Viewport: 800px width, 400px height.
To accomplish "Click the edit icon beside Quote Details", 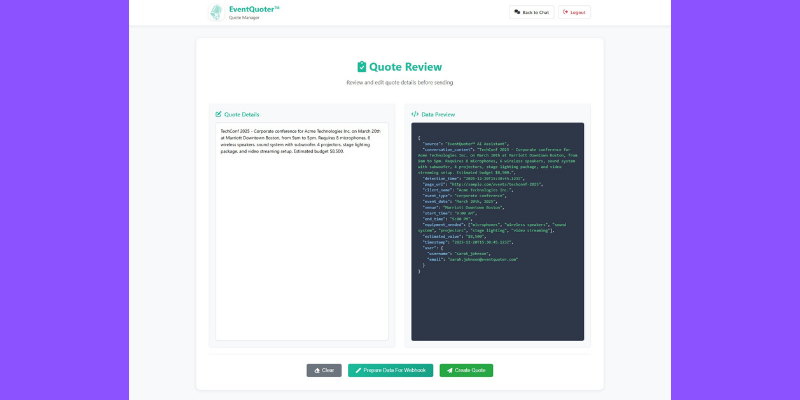I will (218, 114).
